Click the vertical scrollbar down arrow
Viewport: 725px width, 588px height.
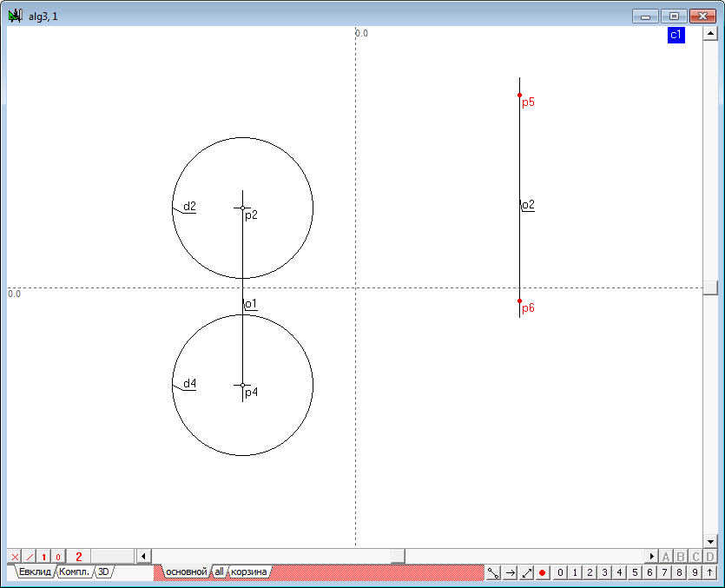click(710, 541)
